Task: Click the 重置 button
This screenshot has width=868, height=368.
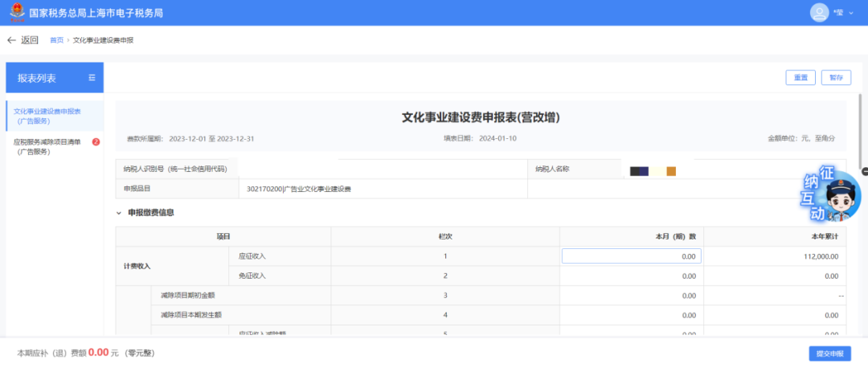Action: 800,78
